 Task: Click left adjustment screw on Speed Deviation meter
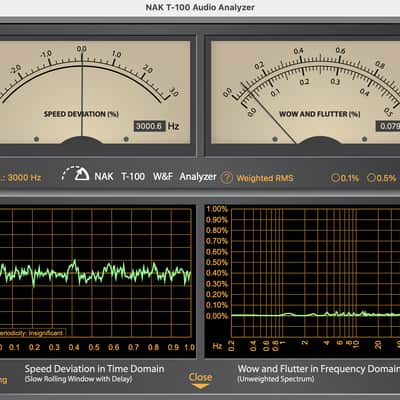(x=37, y=139)
